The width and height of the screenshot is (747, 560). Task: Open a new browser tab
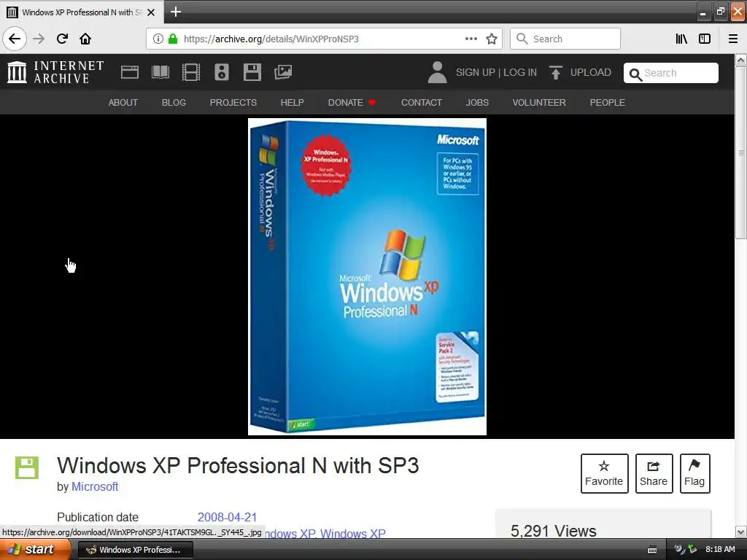[176, 12]
